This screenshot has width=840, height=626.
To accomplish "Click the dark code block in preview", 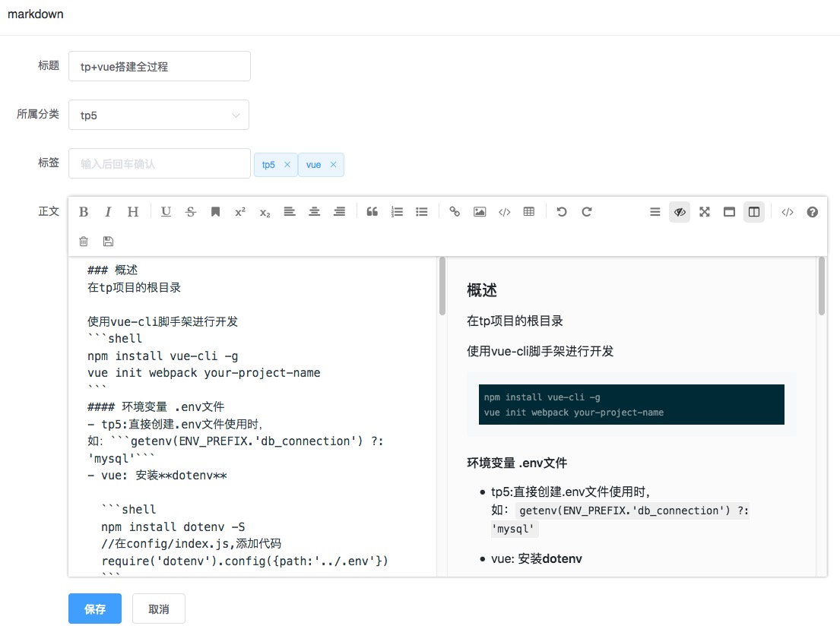I will (631, 404).
